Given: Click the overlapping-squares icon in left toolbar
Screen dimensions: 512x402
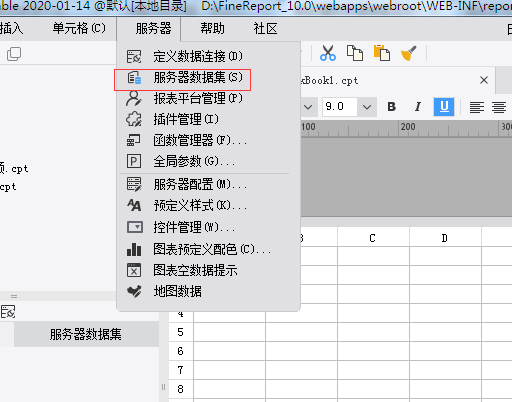Looking at the screenshot, I should click(14, 54).
